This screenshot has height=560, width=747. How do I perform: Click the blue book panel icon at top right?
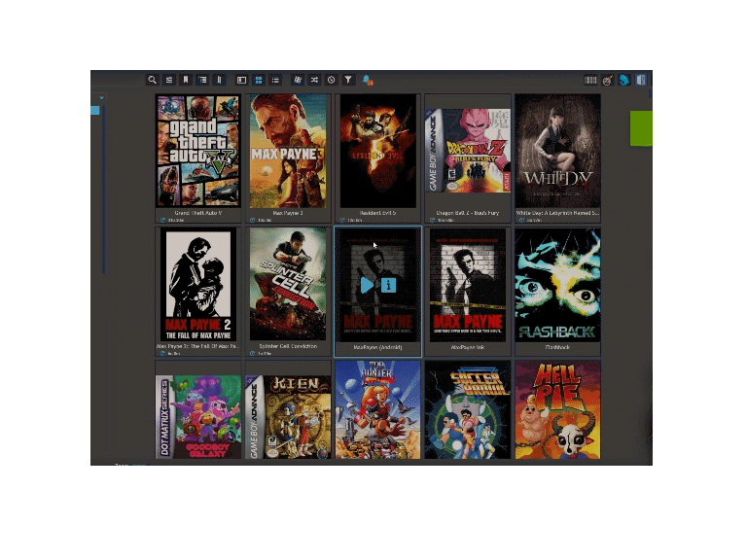[x=641, y=80]
